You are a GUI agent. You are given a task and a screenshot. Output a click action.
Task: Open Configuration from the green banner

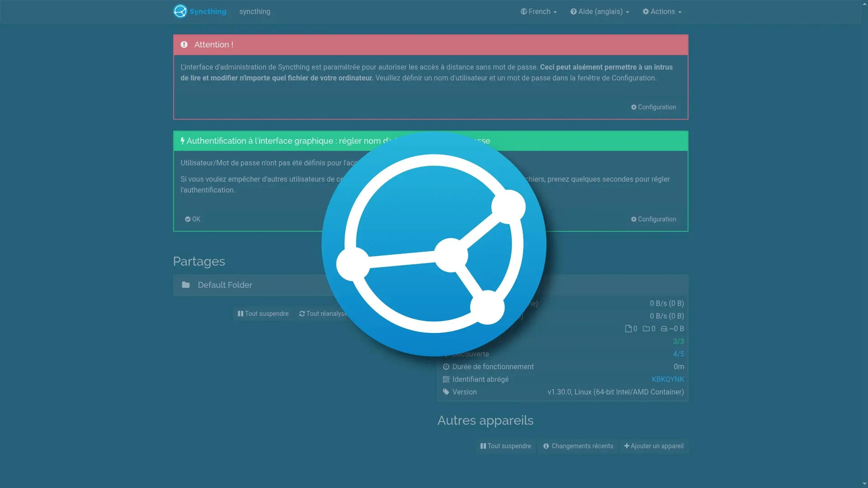[653, 219]
